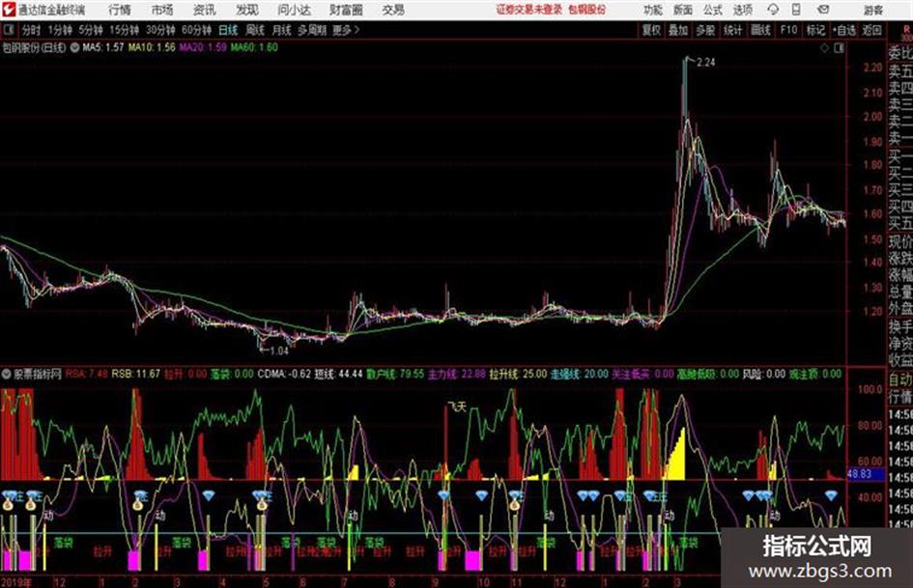The width and height of the screenshot is (913, 588).
Task: Click the 返回 back button
Action: coord(871,30)
